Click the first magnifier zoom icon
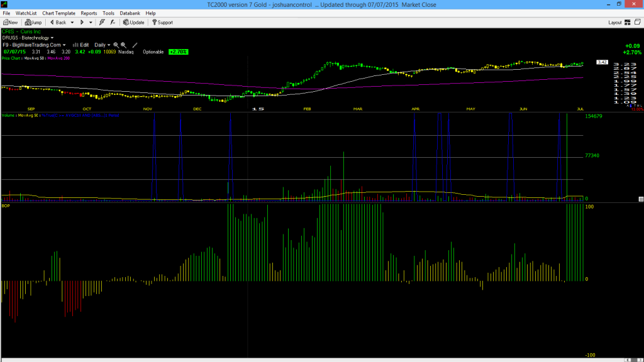 [116, 45]
